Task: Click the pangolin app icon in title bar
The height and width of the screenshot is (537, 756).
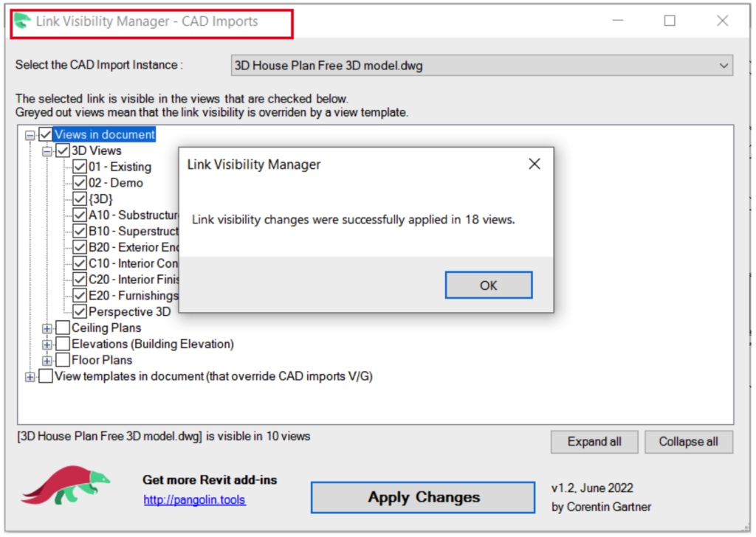Action: click(22, 21)
